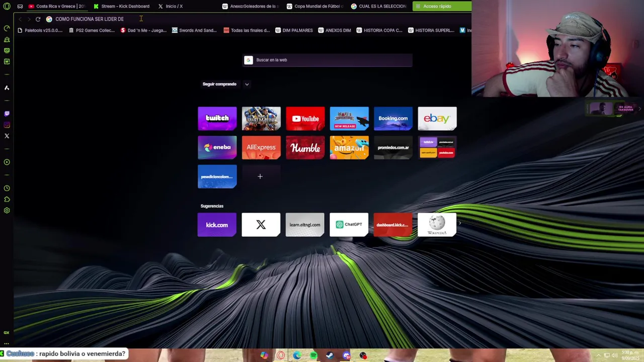Viewport: 644px width, 362px height.
Task: Open Todas las finales bookmark
Action: (247, 30)
